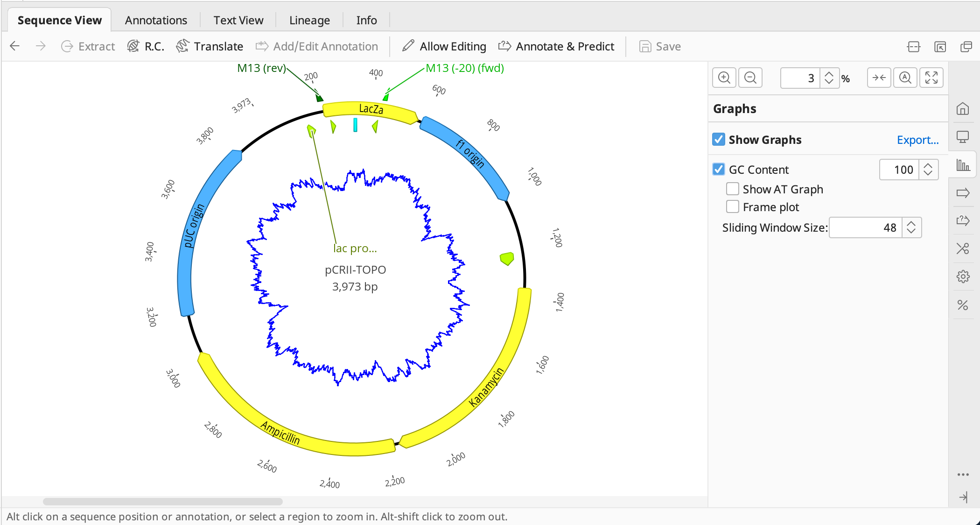Adjust the GC Content value stepper

coord(928,170)
